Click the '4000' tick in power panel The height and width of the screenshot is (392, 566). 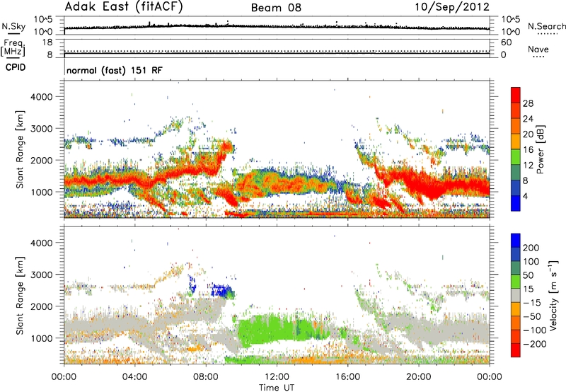coord(42,97)
